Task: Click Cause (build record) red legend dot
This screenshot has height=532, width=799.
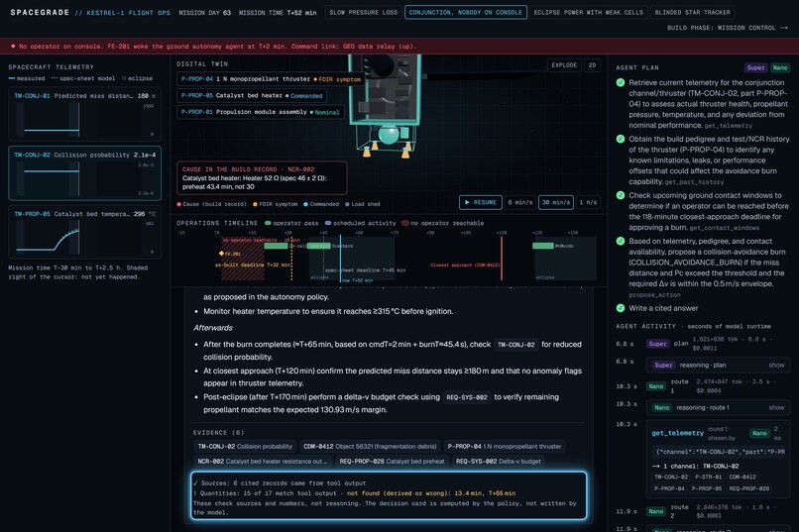Action: click(178, 204)
